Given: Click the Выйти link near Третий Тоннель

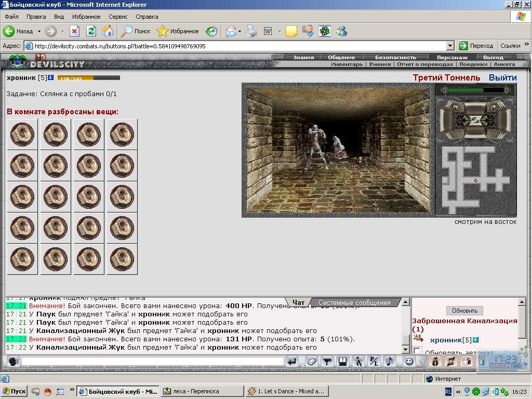Looking at the screenshot, I should [502, 78].
